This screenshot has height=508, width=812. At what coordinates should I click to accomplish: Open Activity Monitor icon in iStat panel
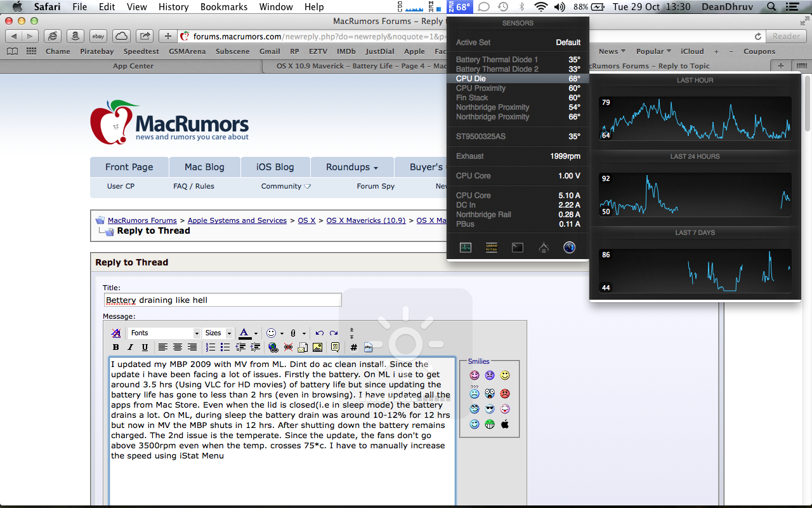[466, 248]
